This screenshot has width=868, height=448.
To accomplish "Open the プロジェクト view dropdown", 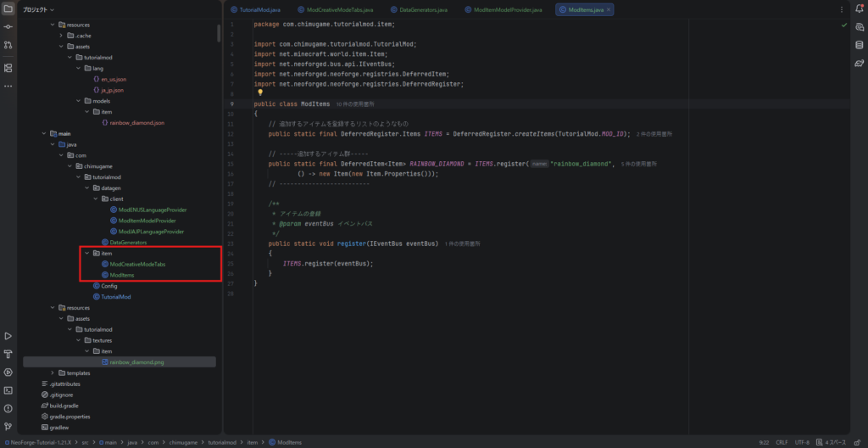I will pyautogui.click(x=38, y=10).
